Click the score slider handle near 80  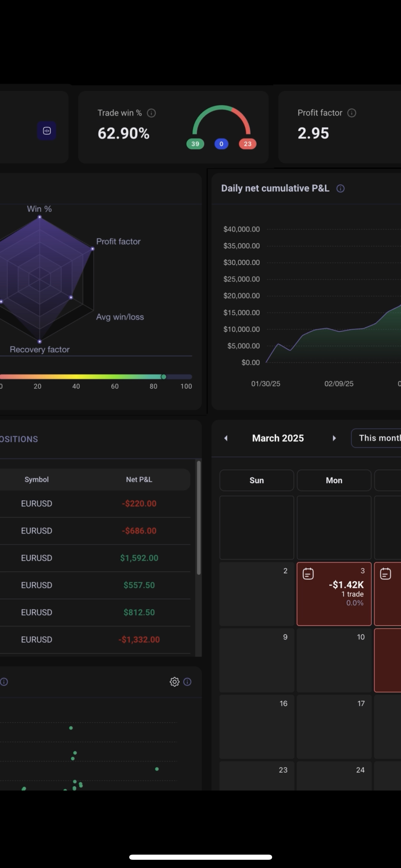click(x=163, y=377)
